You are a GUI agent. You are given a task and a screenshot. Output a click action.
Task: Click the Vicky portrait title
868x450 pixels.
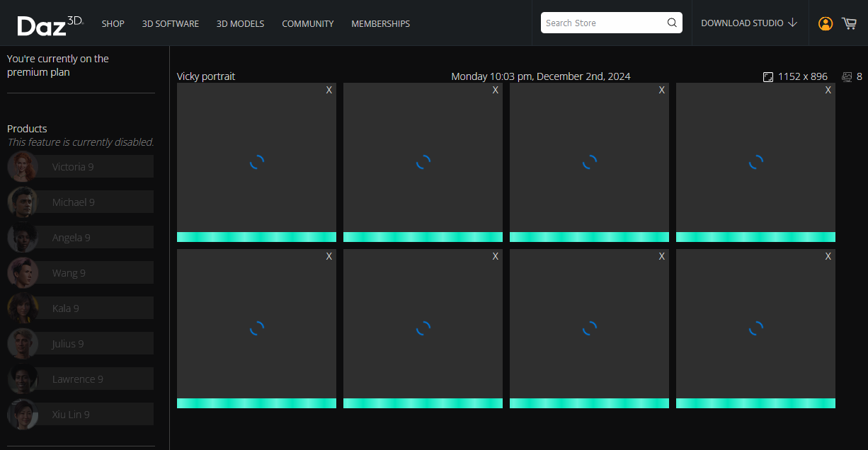(206, 76)
